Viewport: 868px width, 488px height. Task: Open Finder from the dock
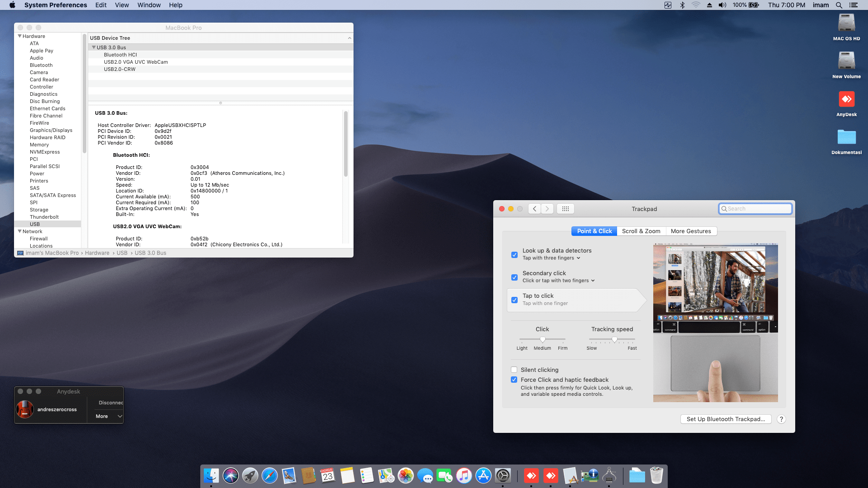211,475
